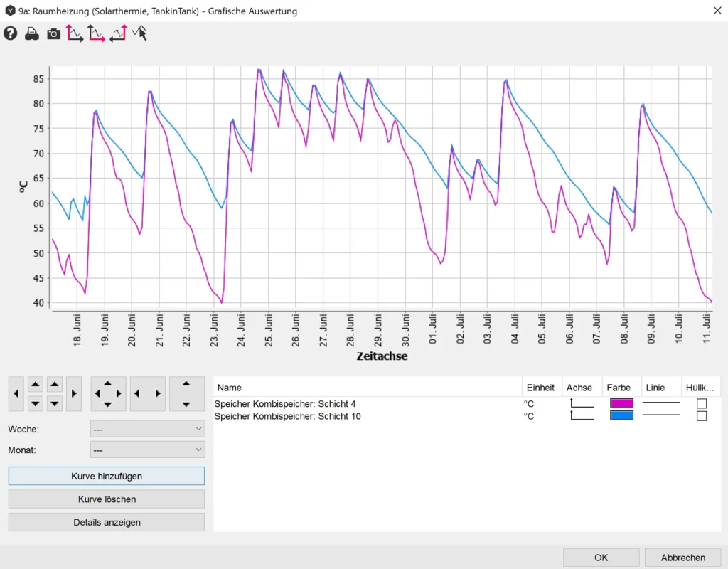Click up arrow in the four-way pan pad
This screenshot has height=569, width=728.
coord(108,383)
